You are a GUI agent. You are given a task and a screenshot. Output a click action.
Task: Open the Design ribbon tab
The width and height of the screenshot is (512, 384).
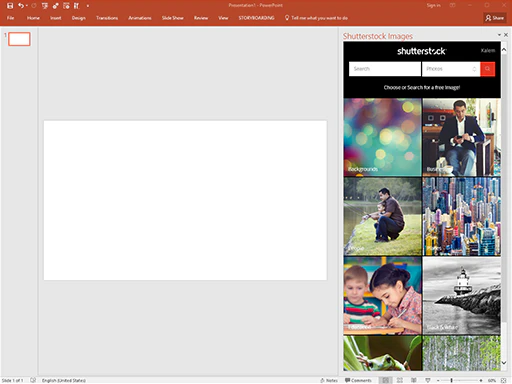79,18
